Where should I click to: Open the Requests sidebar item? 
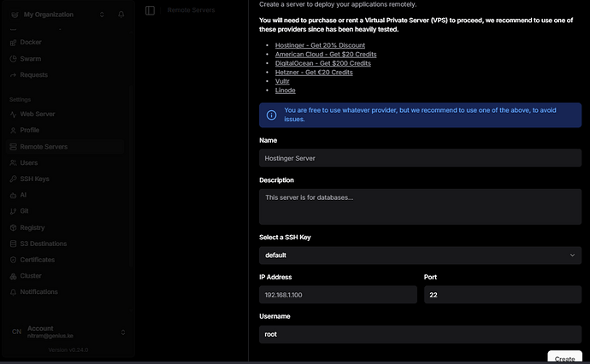[34, 74]
